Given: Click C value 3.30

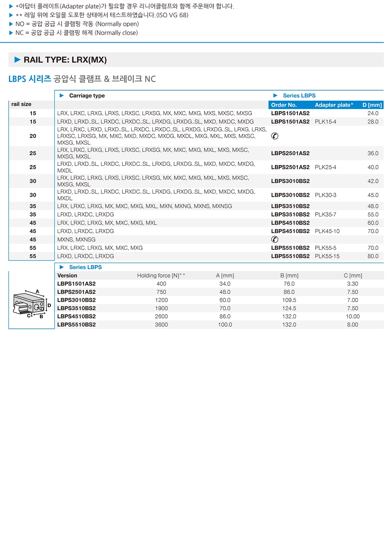Looking at the screenshot, I should 353,284.
